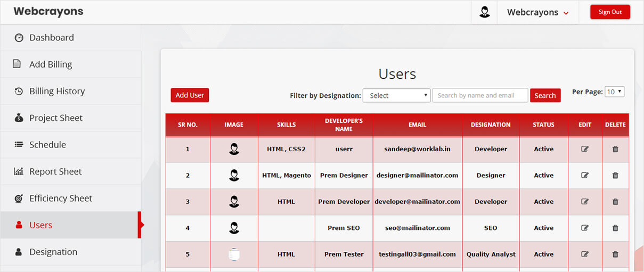Click the edit icon for userr row

585,149
